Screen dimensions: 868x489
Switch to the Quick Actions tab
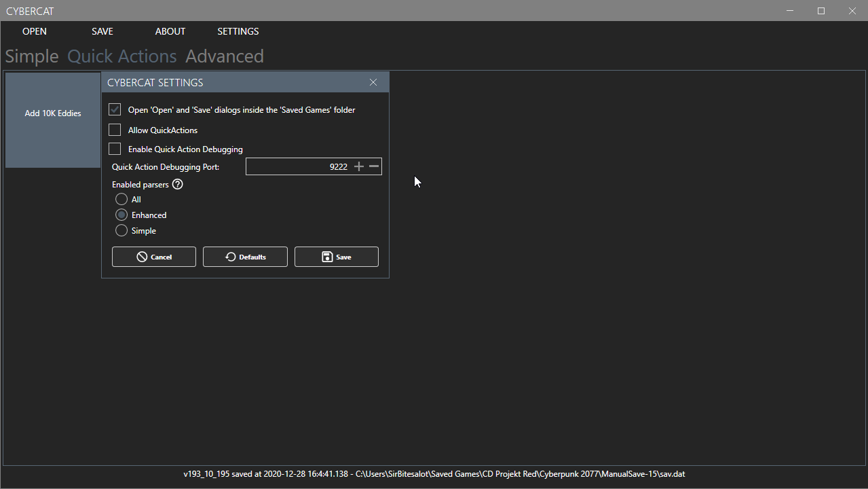pos(122,56)
